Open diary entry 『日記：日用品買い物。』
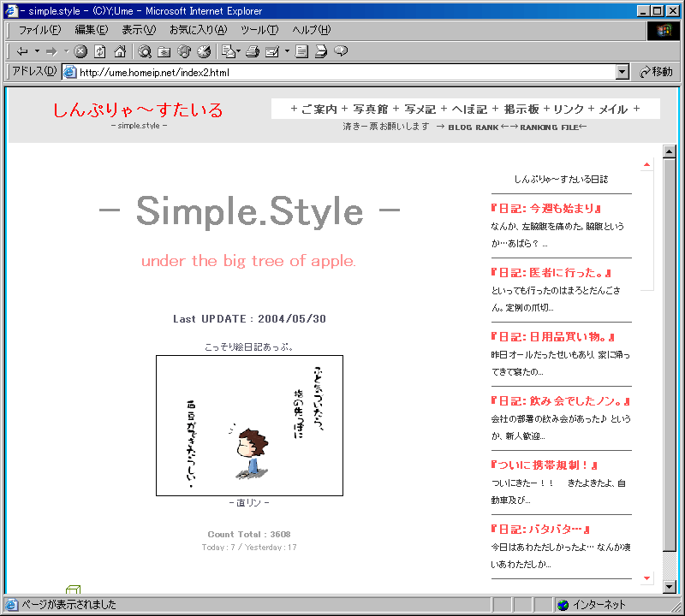 point(552,337)
